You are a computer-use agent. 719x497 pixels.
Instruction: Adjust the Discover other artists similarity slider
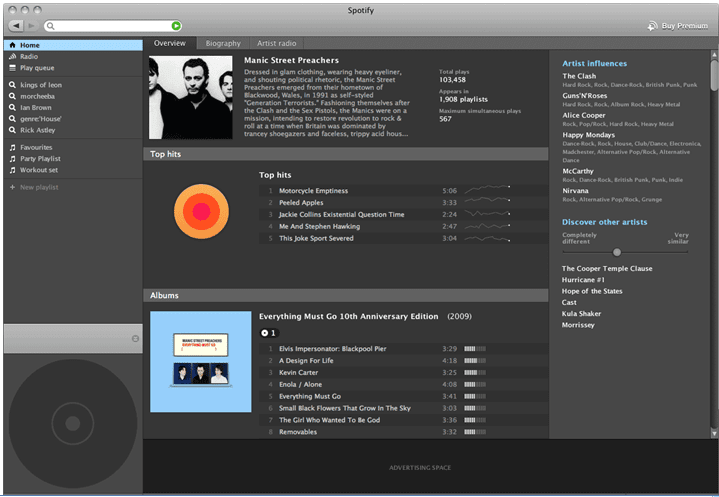617,252
